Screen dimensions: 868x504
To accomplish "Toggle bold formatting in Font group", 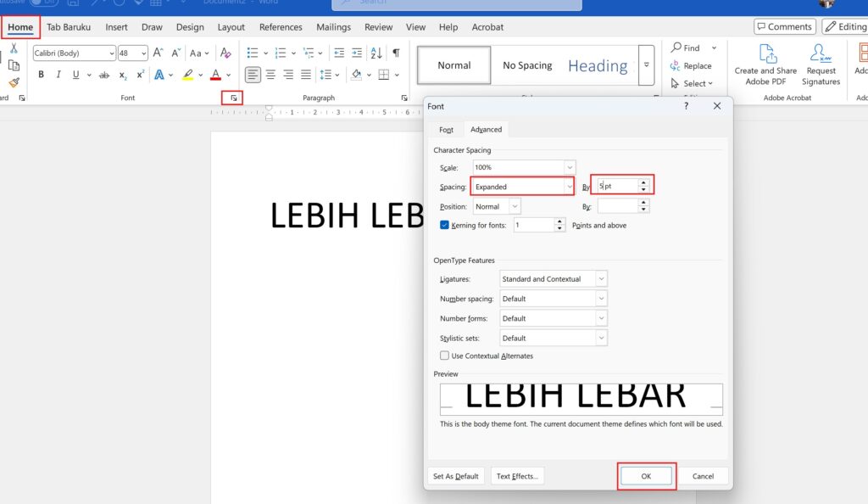I will pyautogui.click(x=42, y=75).
